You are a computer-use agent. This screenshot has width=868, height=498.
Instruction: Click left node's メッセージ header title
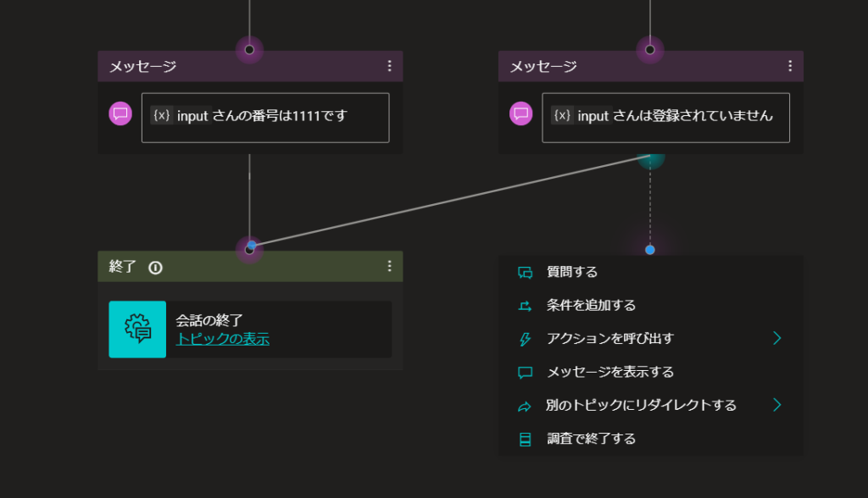pyautogui.click(x=142, y=66)
